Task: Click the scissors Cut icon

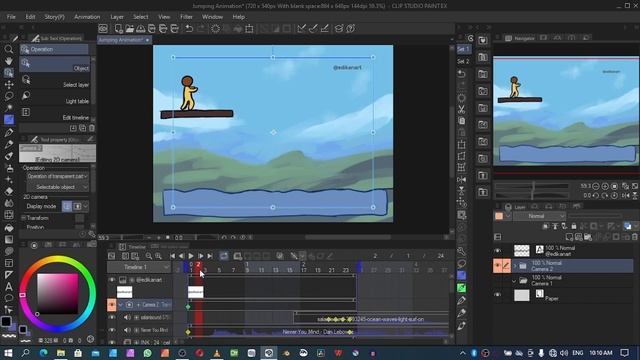Action: [461, 109]
